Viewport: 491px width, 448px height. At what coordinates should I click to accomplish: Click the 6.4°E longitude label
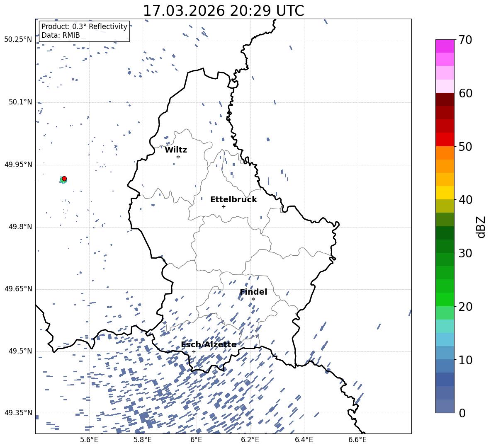tap(304, 440)
